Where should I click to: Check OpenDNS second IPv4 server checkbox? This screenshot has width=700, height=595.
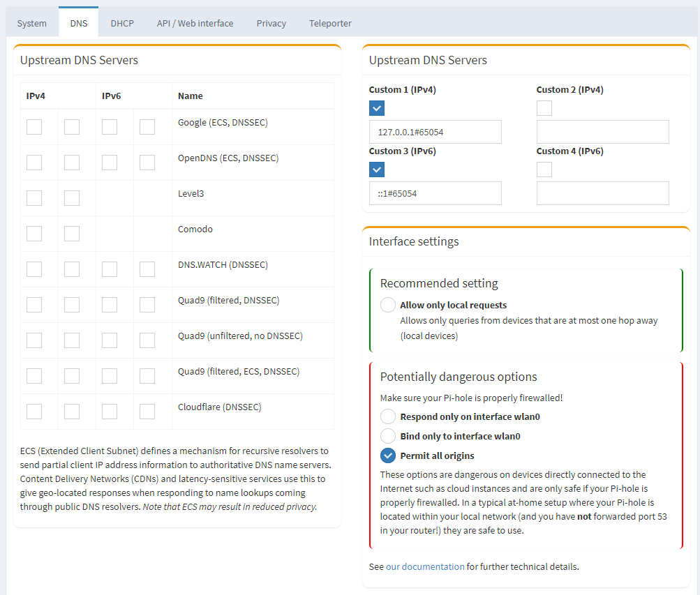[x=72, y=163]
